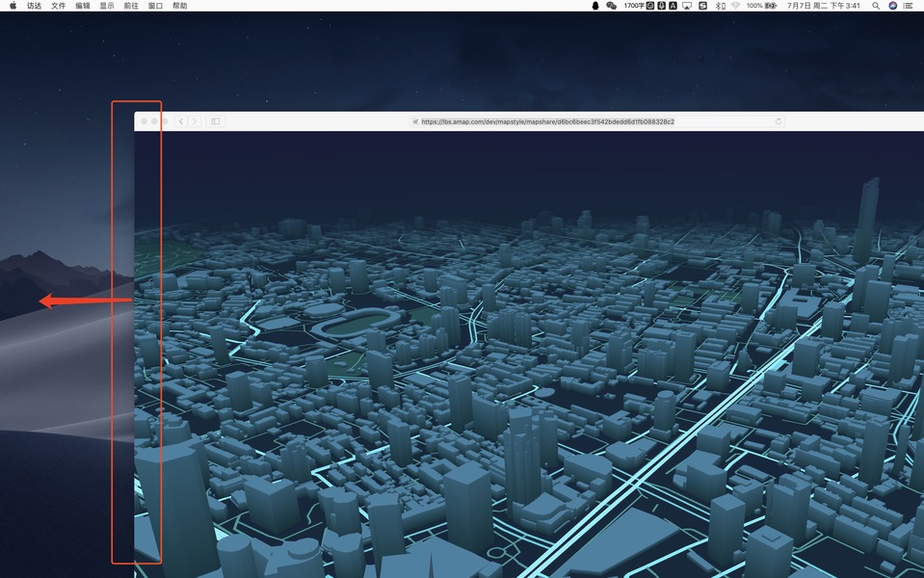Click the QQ penguin menu bar icon
The height and width of the screenshot is (578, 924).
(x=595, y=6)
